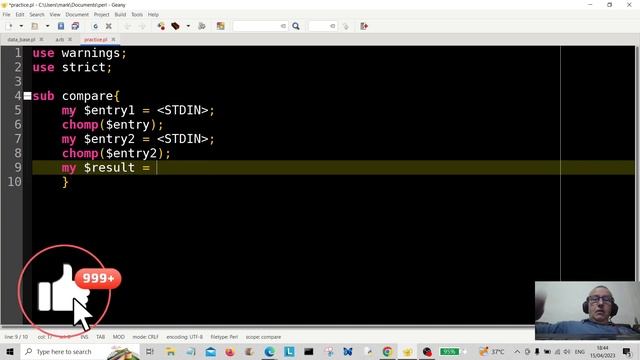Open the View menu
This screenshot has height=360, width=640.
pos(55,14)
